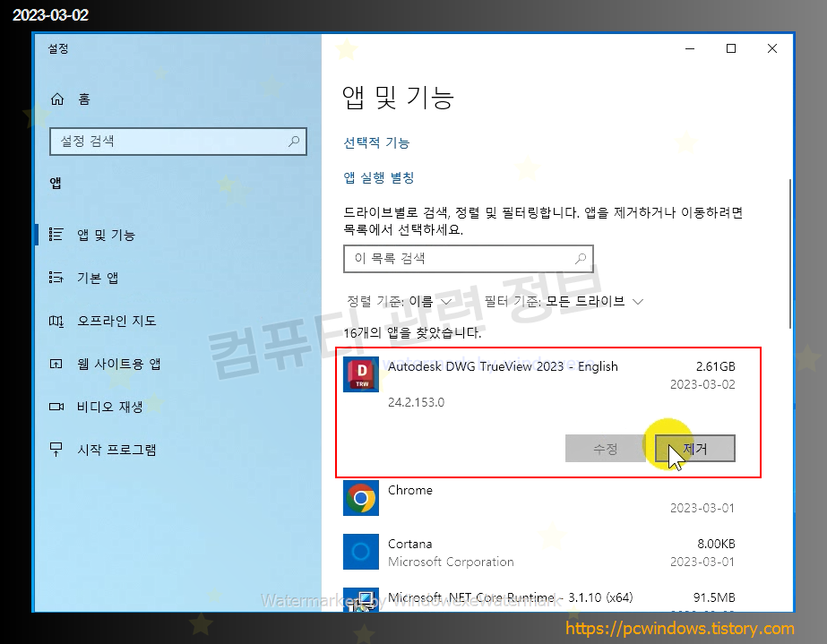Click the 제거 uninstall button
827x644 pixels.
click(x=695, y=449)
